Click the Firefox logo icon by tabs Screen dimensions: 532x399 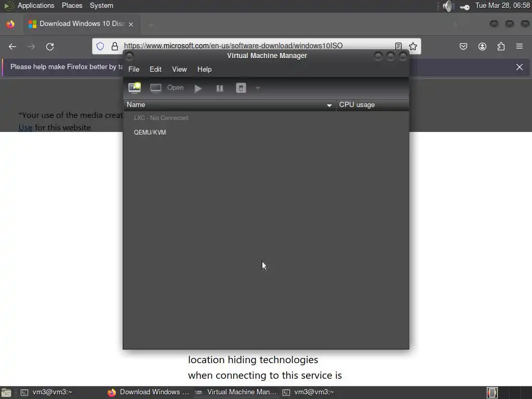coord(10,24)
